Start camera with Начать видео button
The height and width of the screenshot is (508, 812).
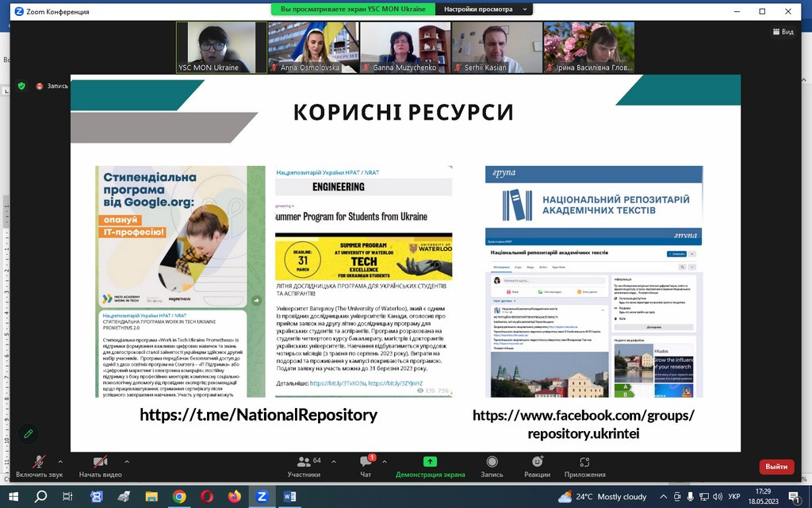pyautogui.click(x=100, y=467)
